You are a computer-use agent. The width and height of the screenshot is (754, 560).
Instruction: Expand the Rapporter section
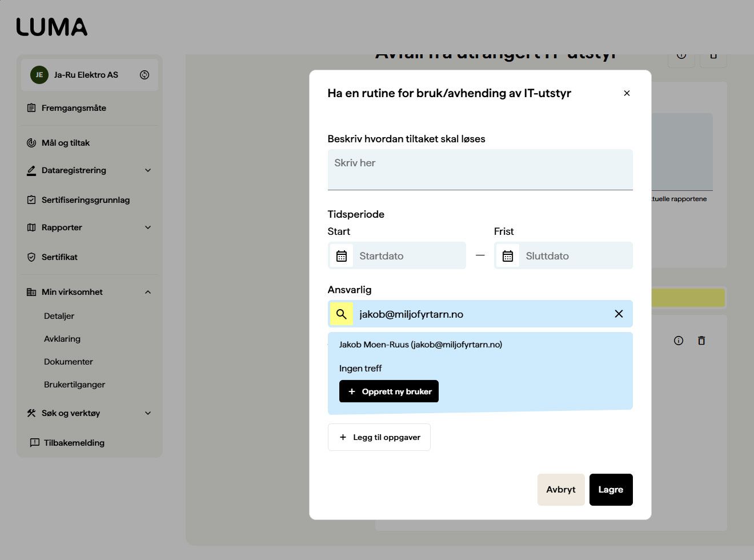click(x=148, y=227)
